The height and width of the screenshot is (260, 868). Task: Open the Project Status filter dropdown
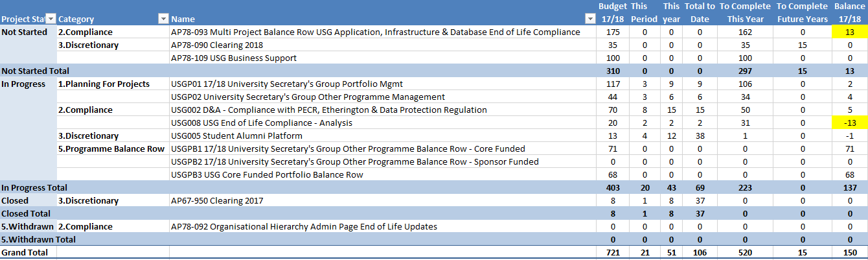coord(51,19)
